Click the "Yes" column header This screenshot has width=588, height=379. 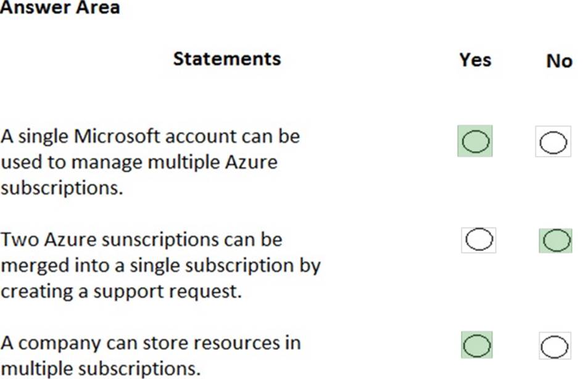tap(475, 60)
